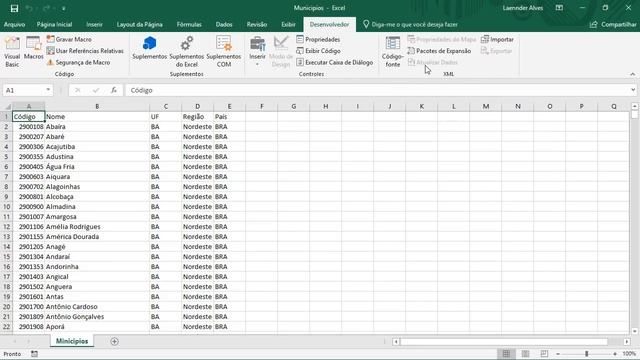Image resolution: width=640 pixels, height=360 pixels.
Task: Open Suplementos COM dialog
Action: click(224, 52)
